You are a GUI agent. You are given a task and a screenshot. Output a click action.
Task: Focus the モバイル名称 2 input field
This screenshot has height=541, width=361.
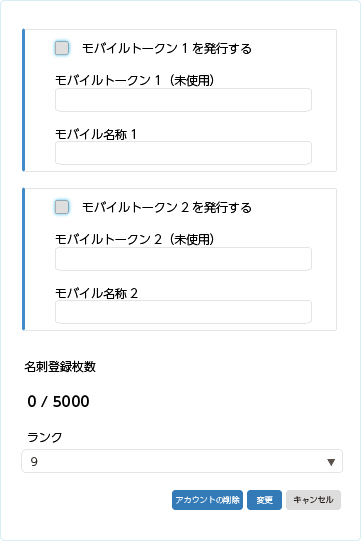(183, 312)
